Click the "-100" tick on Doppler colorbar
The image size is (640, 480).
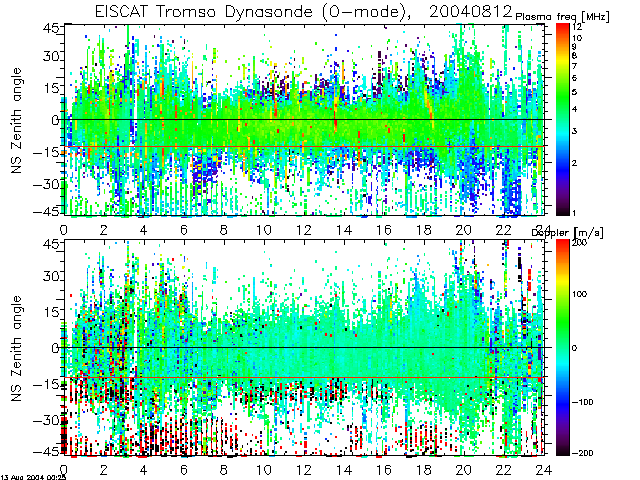(582, 402)
